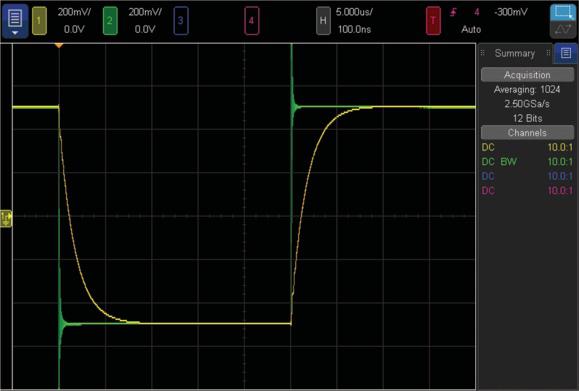Open the Summary panel list icon
This screenshot has width=579, height=391.
(566, 53)
